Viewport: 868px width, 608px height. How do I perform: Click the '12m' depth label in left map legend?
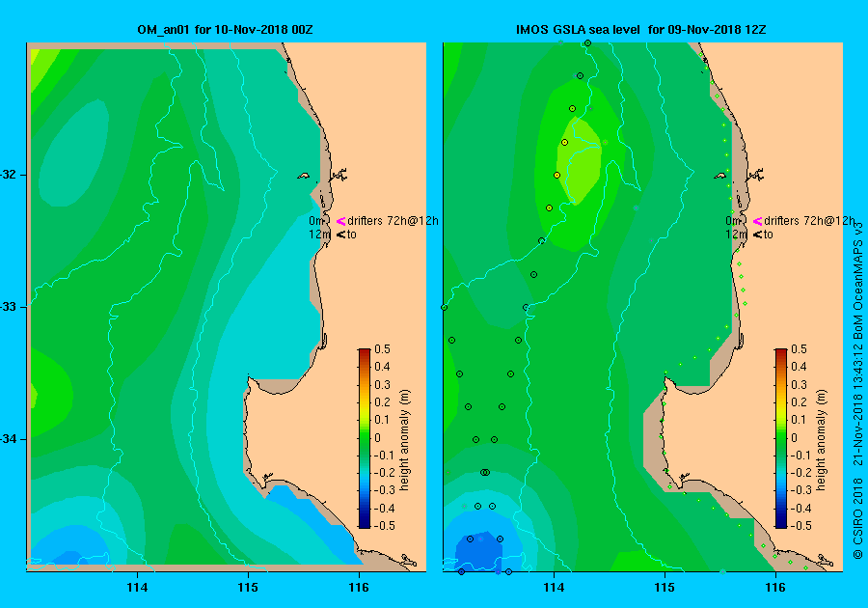[x=319, y=235]
